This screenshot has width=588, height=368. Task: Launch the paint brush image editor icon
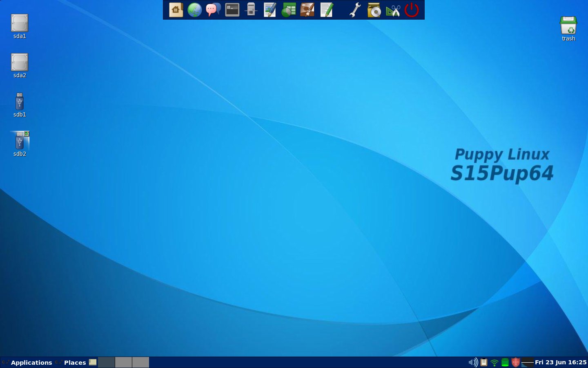click(307, 10)
